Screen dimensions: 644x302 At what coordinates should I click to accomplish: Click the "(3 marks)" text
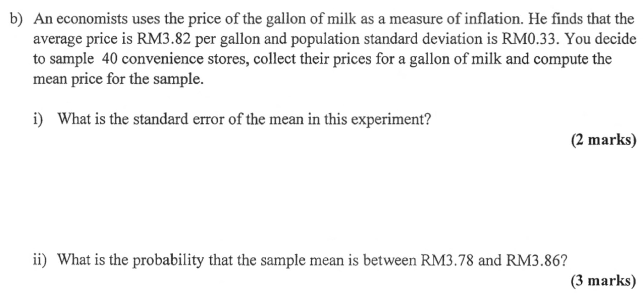coord(603,281)
